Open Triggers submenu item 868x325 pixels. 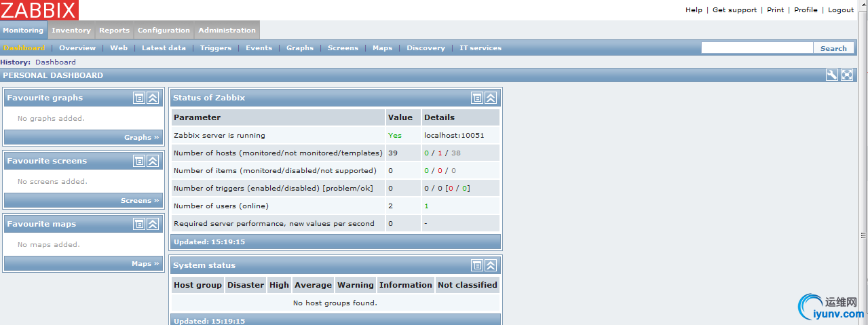click(x=216, y=48)
